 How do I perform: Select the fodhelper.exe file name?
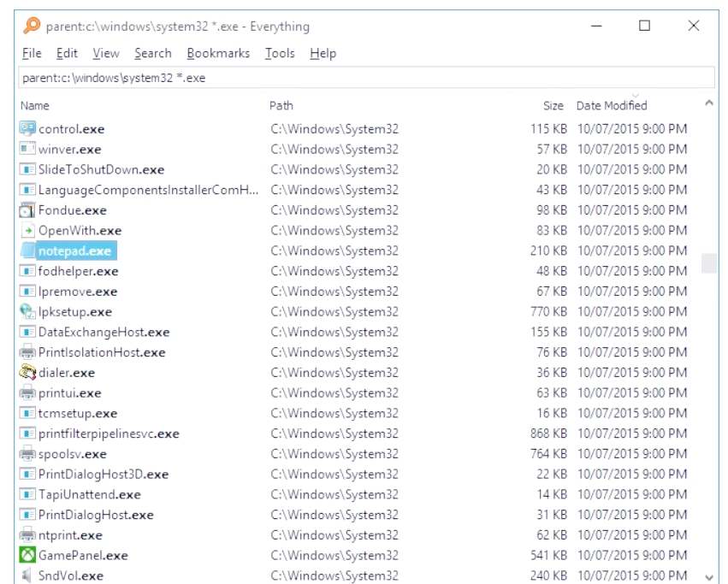point(78,272)
